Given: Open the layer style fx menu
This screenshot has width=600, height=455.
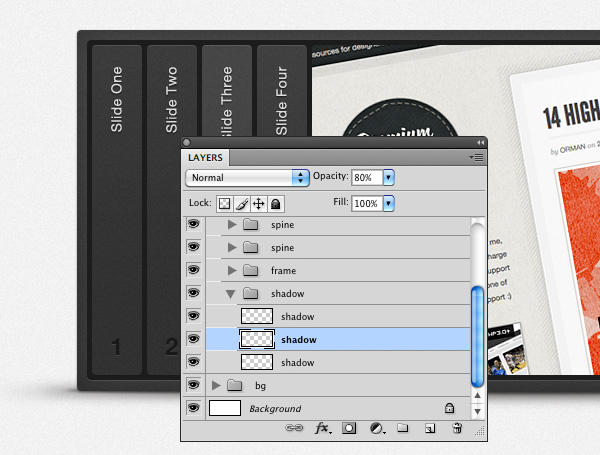Looking at the screenshot, I should click(x=323, y=428).
